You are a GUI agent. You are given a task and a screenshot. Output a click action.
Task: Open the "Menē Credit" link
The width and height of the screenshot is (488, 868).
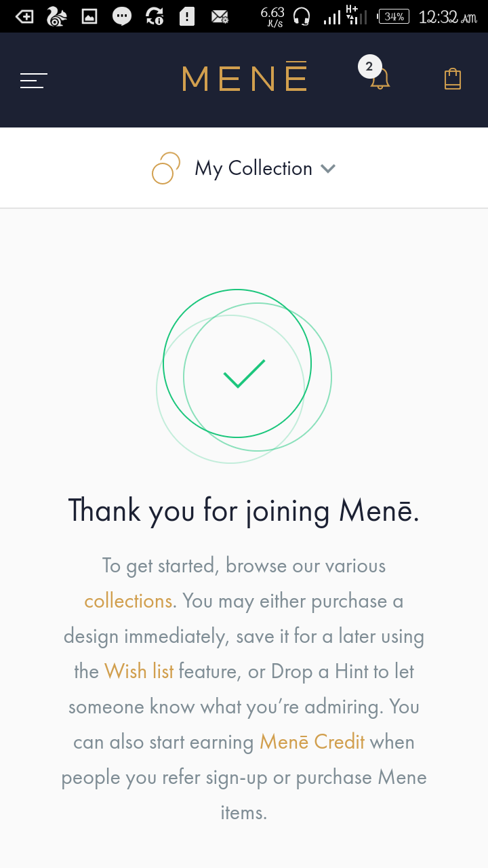[312, 742]
